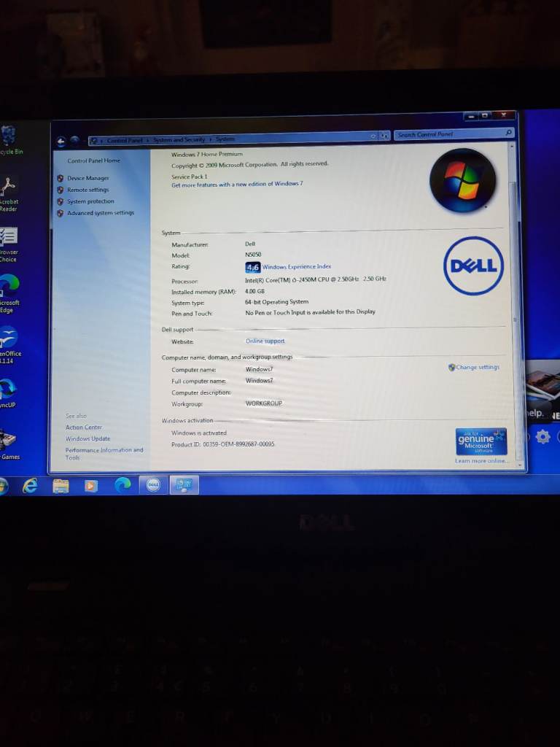Minimize the System window
Viewport: 560px width, 747px height.
click(x=471, y=116)
